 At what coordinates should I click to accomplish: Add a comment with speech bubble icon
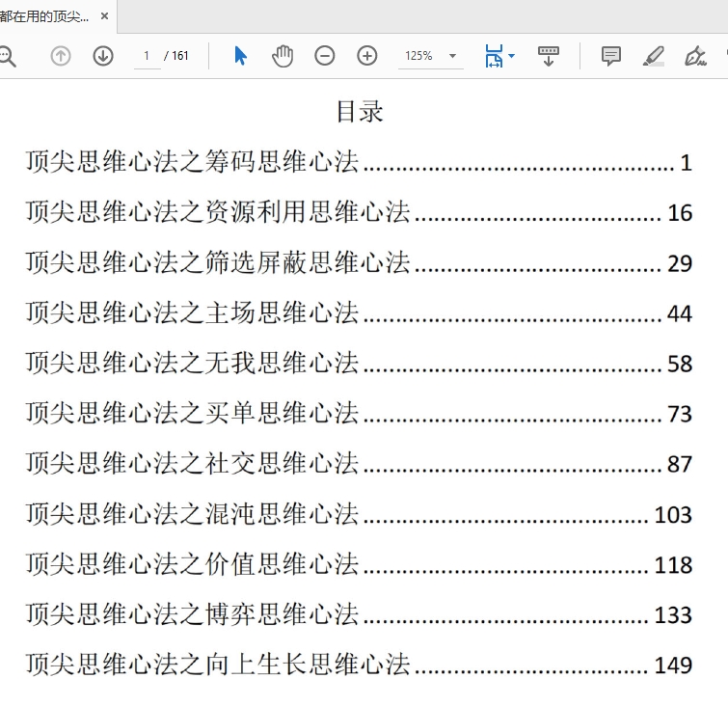coord(611,56)
